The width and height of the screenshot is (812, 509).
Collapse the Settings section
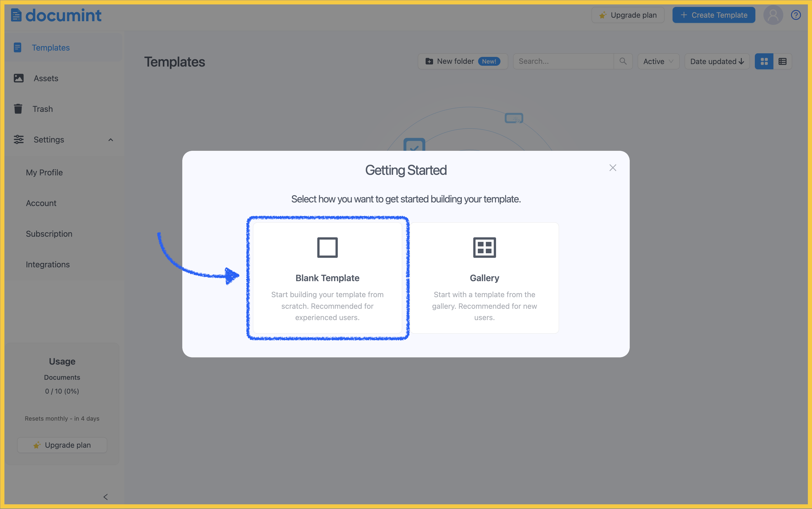point(110,140)
